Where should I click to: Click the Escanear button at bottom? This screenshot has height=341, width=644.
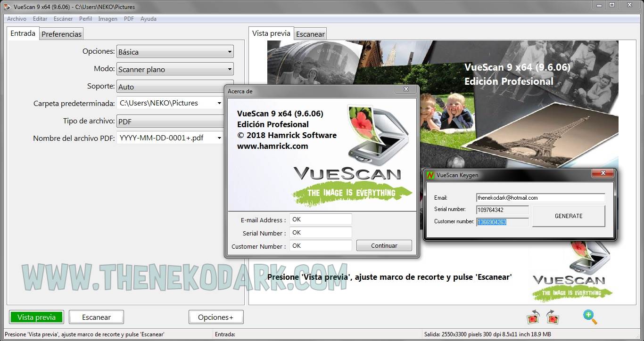[96, 317]
